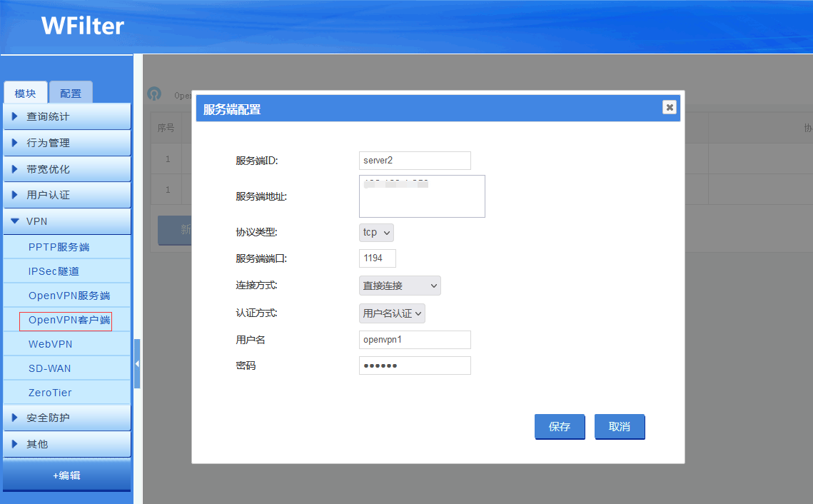The image size is (813, 504).
Task: Switch to the 配置 tab
Action: (x=71, y=94)
